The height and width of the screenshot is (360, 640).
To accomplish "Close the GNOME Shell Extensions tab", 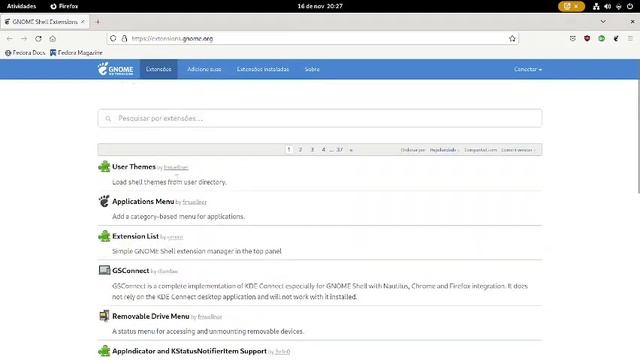I will [83, 22].
